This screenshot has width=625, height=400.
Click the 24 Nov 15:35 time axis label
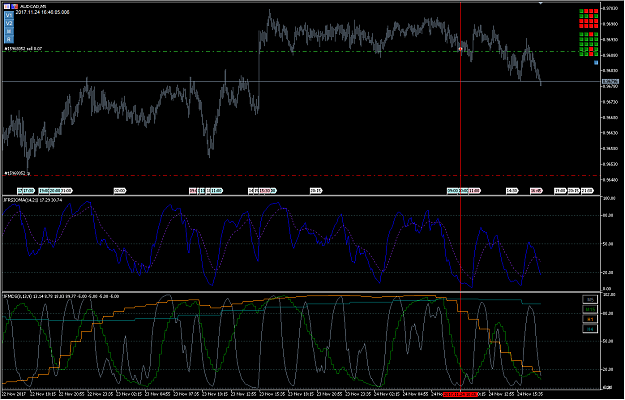529,394
